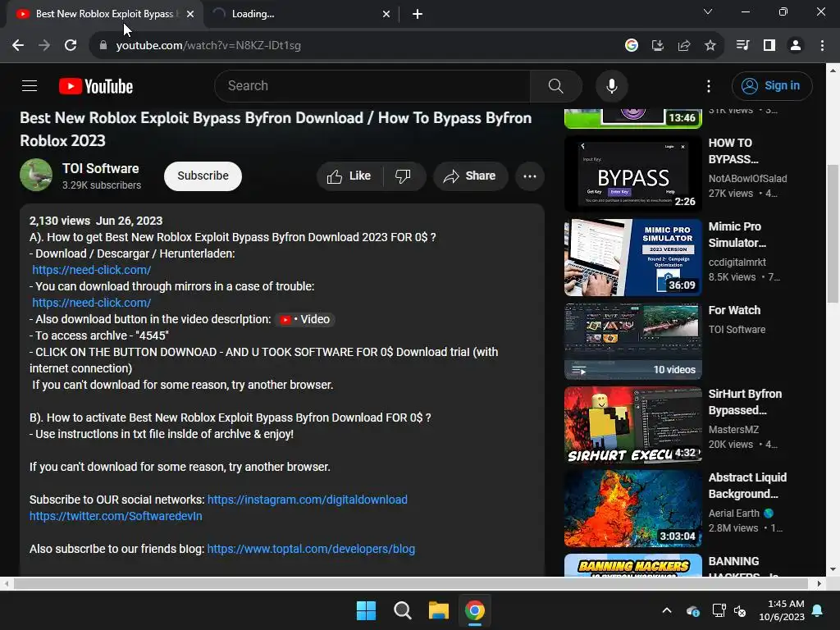Open more actions ellipsis button

pyautogui.click(x=529, y=176)
